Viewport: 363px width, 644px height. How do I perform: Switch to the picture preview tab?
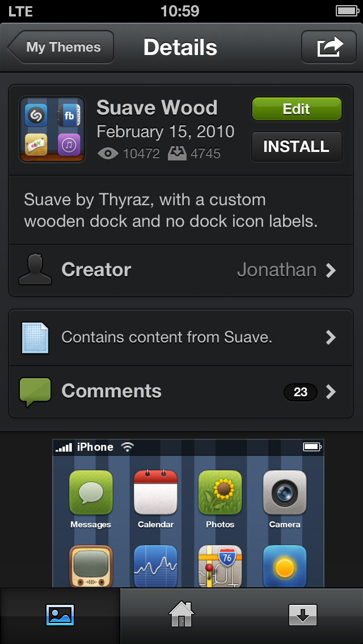(x=60, y=615)
